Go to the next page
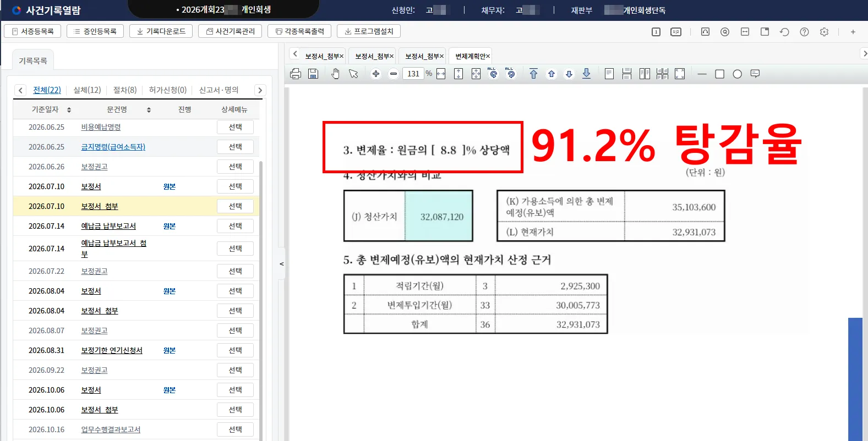 pyautogui.click(x=569, y=74)
